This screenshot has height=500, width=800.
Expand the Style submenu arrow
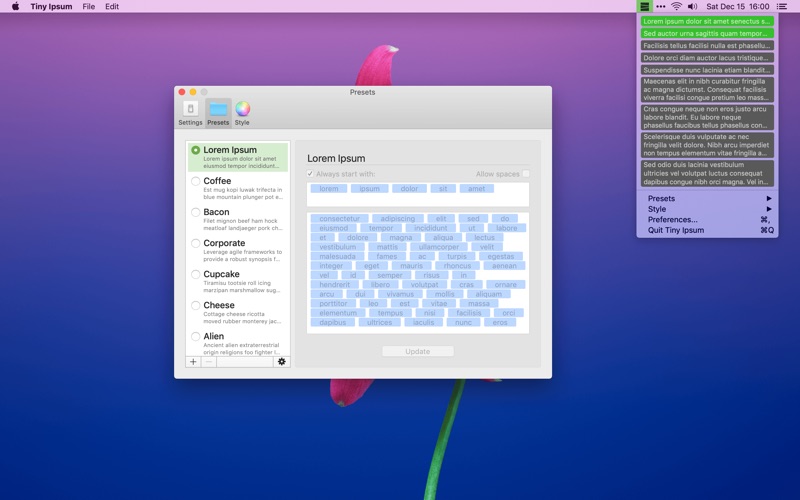pos(769,209)
